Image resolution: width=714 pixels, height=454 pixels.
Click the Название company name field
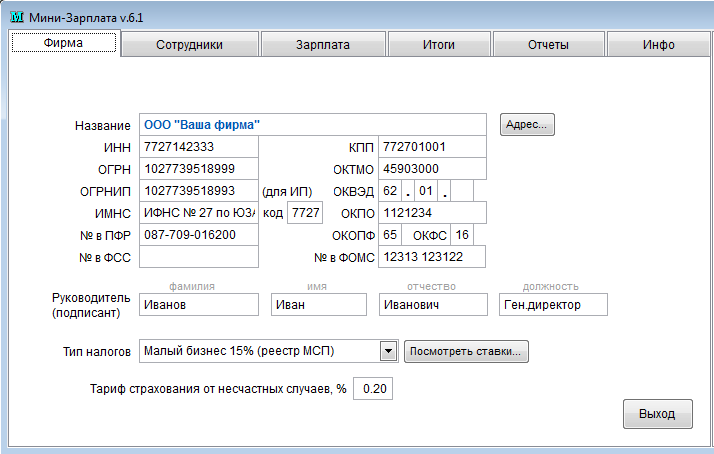click(x=315, y=125)
